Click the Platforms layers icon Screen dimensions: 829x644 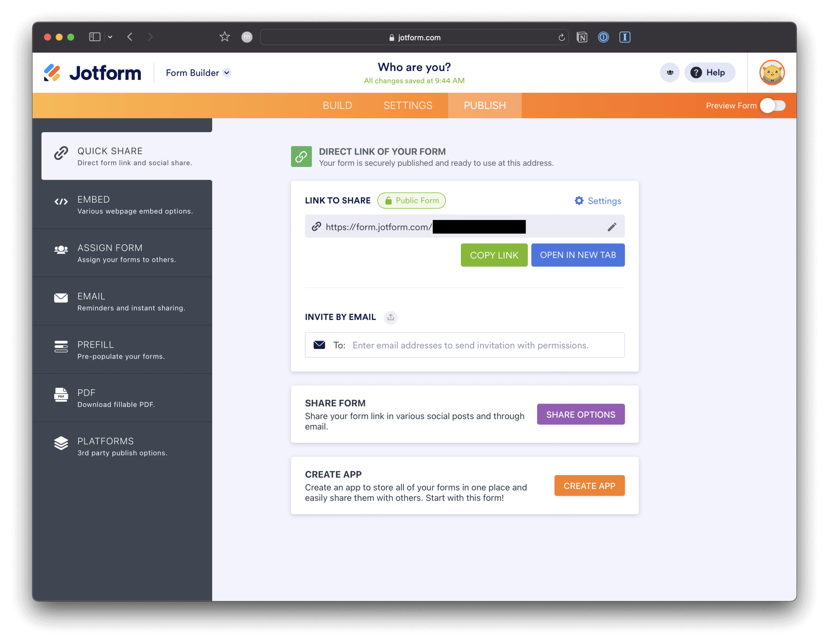pos(61,443)
